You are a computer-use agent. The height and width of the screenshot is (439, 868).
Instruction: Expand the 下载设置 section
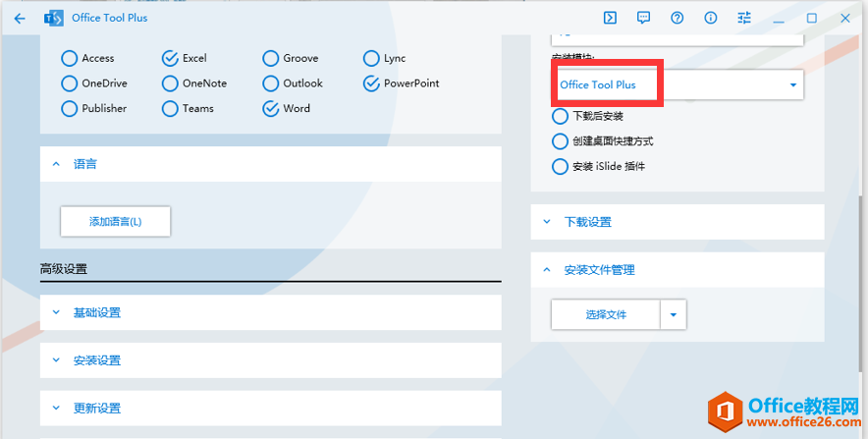click(x=678, y=222)
